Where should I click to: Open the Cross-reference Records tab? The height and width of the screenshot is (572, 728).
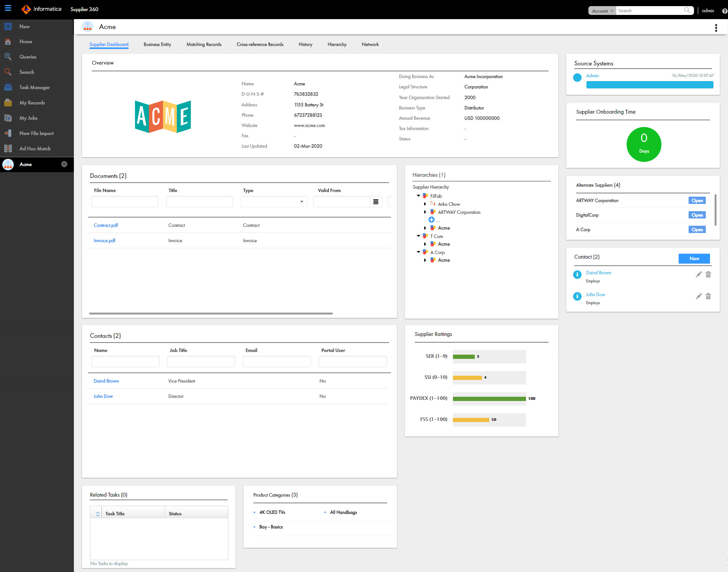pyautogui.click(x=260, y=44)
